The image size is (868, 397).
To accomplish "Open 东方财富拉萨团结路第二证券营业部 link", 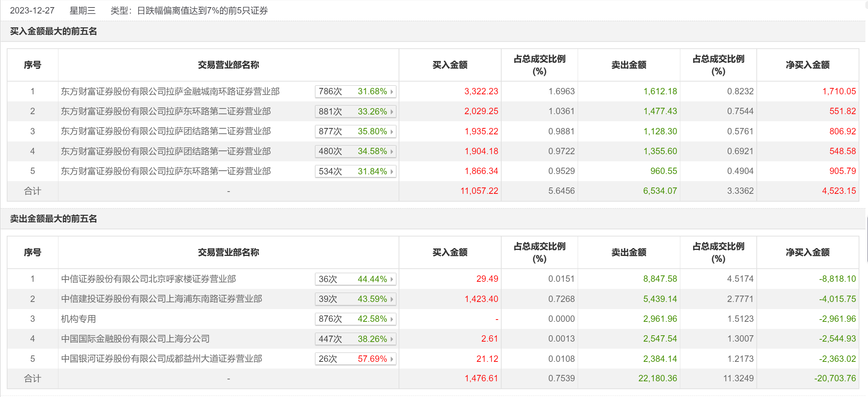I will [x=166, y=131].
